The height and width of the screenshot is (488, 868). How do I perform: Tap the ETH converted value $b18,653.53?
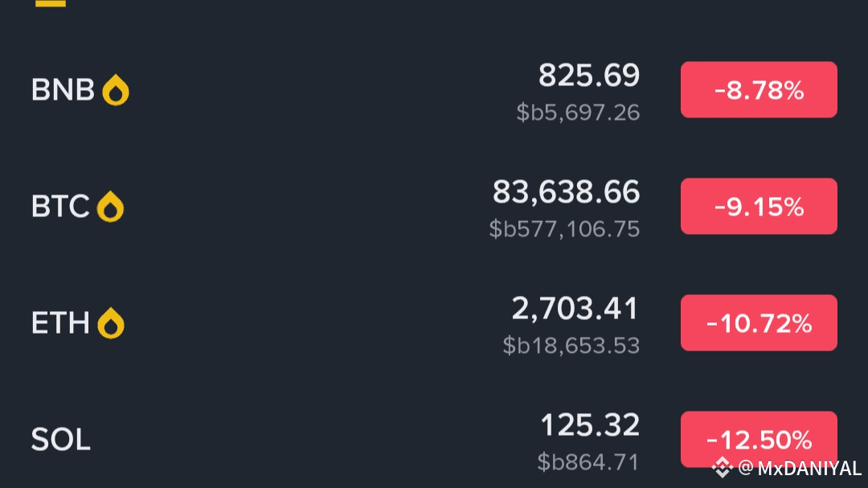(571, 346)
